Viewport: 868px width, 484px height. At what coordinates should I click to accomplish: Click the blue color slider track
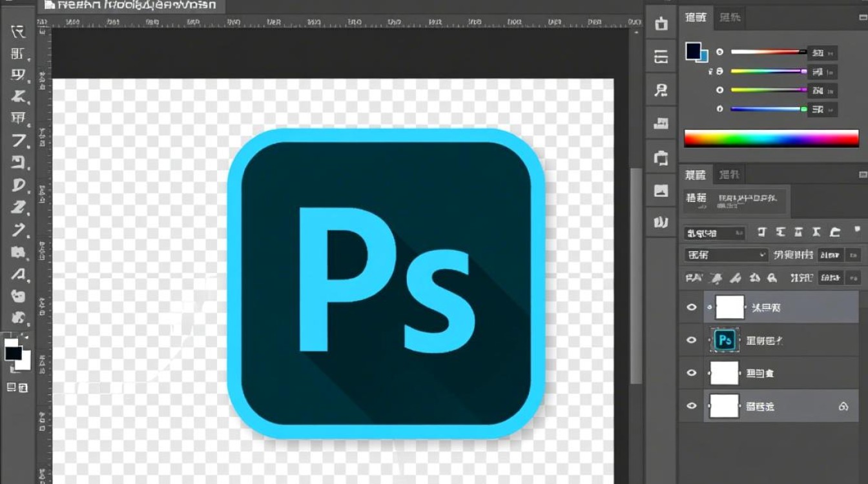click(768, 109)
